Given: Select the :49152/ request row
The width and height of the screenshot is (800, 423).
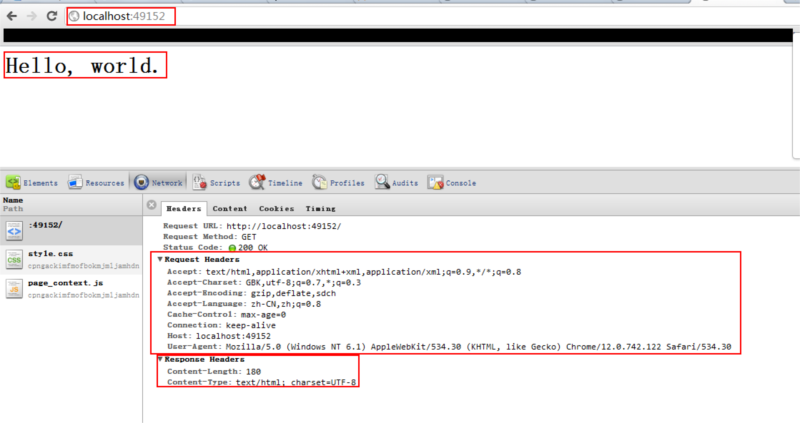Looking at the screenshot, I should 71,230.
